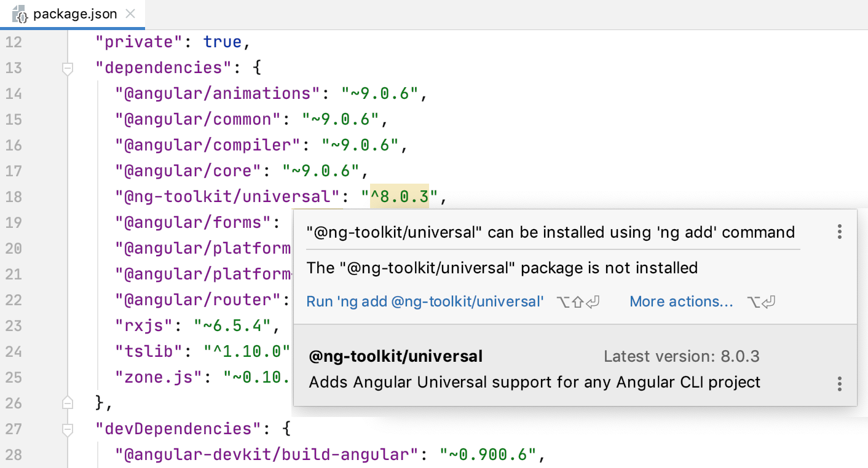This screenshot has width=868, height=468.
Task: Open the More actions... link
Action: point(681,302)
